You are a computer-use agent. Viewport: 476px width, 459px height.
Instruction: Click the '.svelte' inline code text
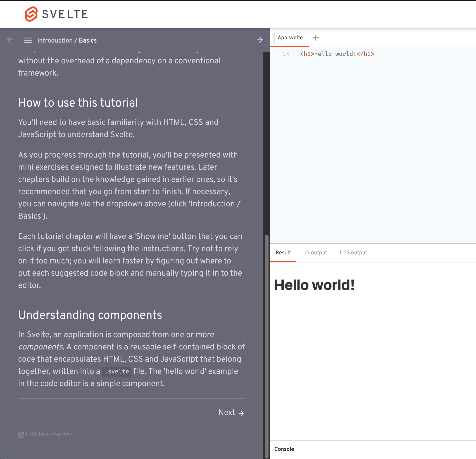(117, 372)
